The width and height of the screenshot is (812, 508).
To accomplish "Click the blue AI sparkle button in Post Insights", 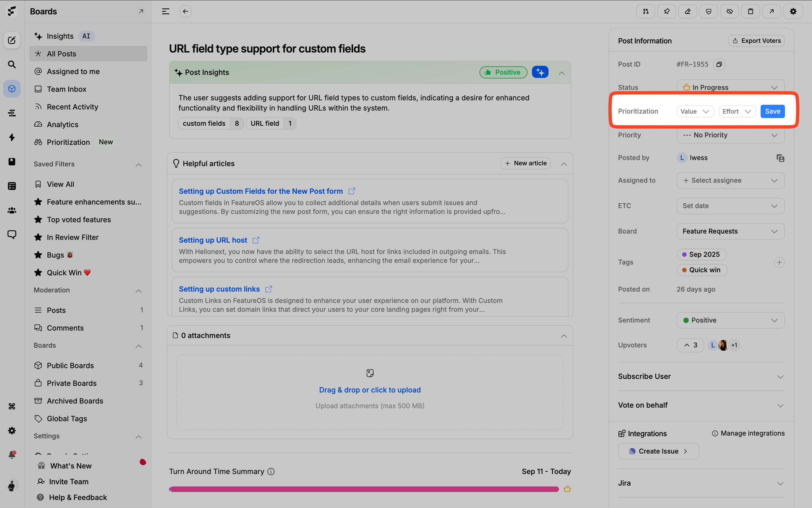I will [540, 72].
